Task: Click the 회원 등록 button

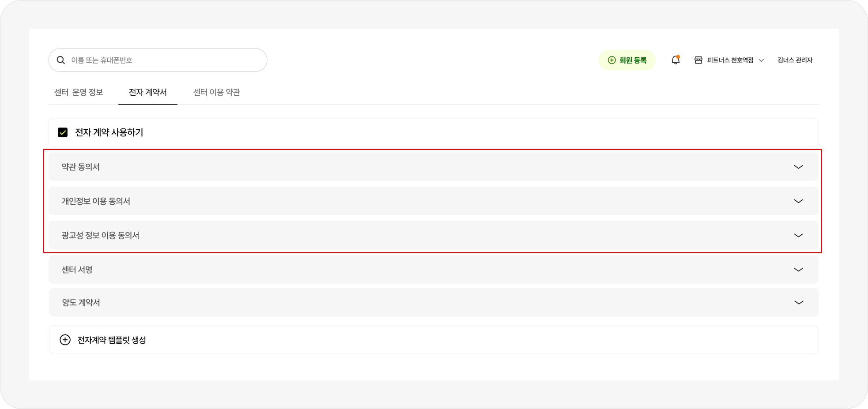Action: click(627, 60)
